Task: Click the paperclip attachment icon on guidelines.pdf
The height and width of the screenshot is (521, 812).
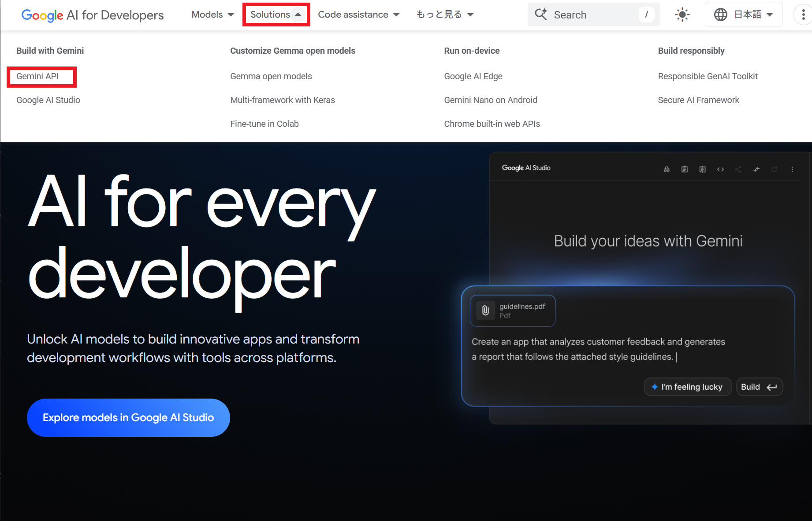Action: point(485,310)
